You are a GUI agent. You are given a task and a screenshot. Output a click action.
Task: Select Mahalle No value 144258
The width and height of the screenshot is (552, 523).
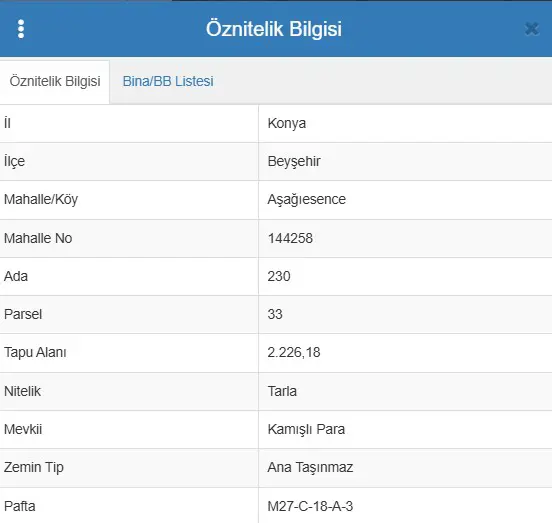[x=290, y=238]
